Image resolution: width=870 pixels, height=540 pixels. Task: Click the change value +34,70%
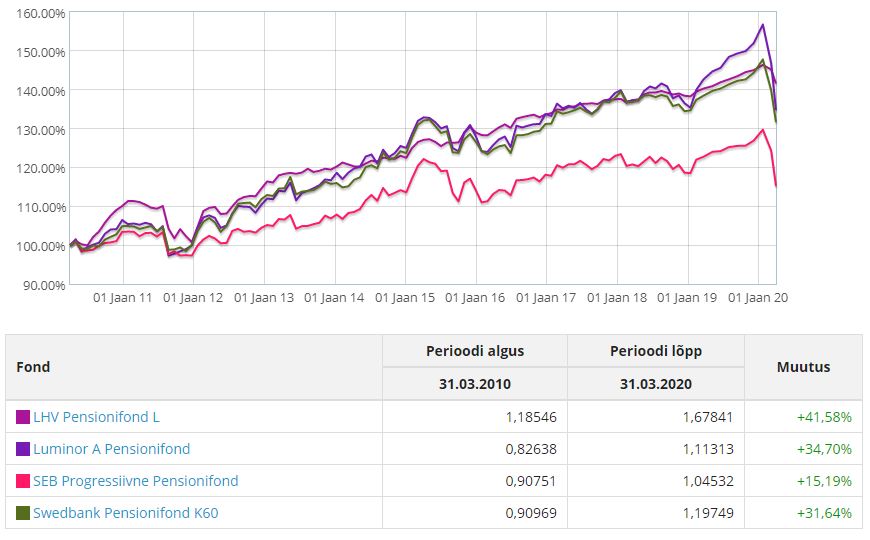coord(824,449)
